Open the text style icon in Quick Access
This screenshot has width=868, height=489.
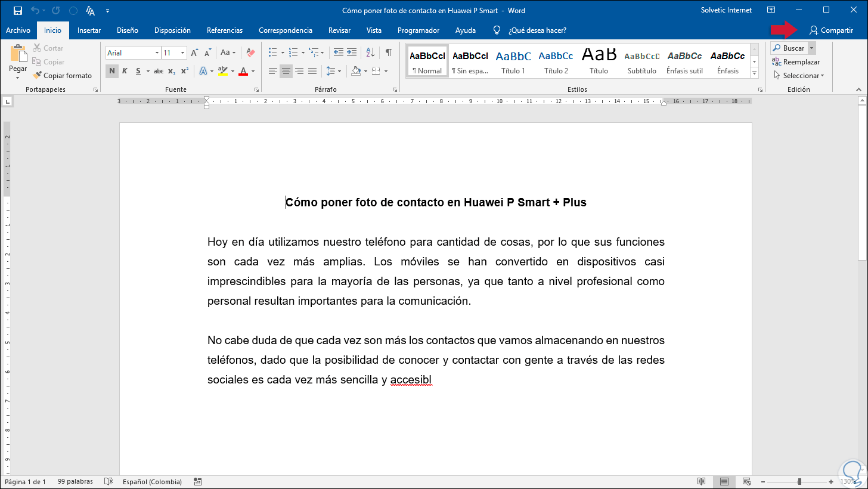pyautogui.click(x=91, y=11)
